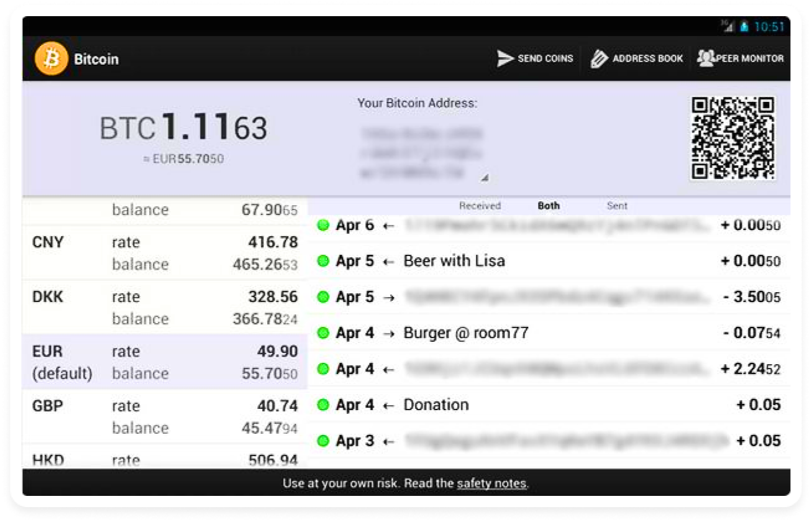Select the CNY exchange rate row
The width and height of the screenshot is (812, 522).
[x=165, y=253]
